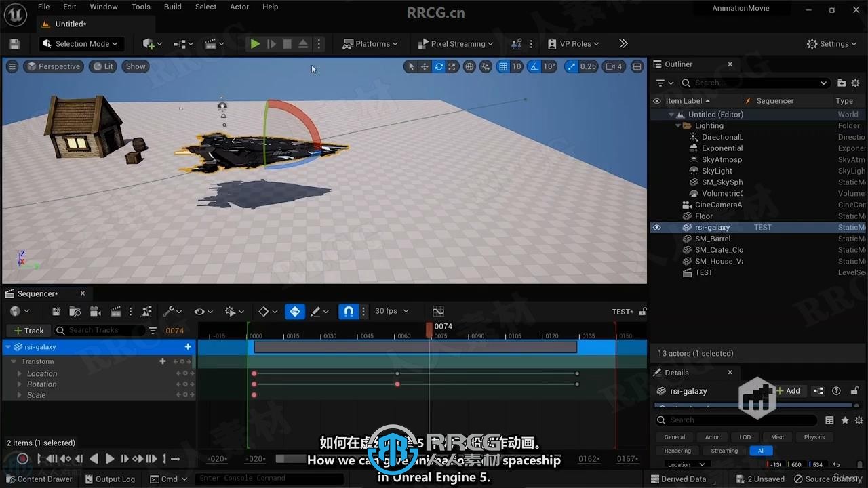Click the playhead marker at frame 0074

click(x=429, y=329)
